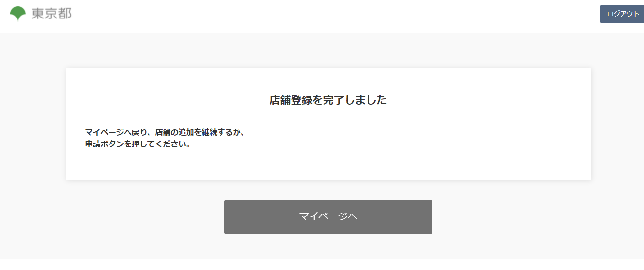Click the ログアウト button
Screen dimensions: 644x270
pyautogui.click(x=623, y=14)
